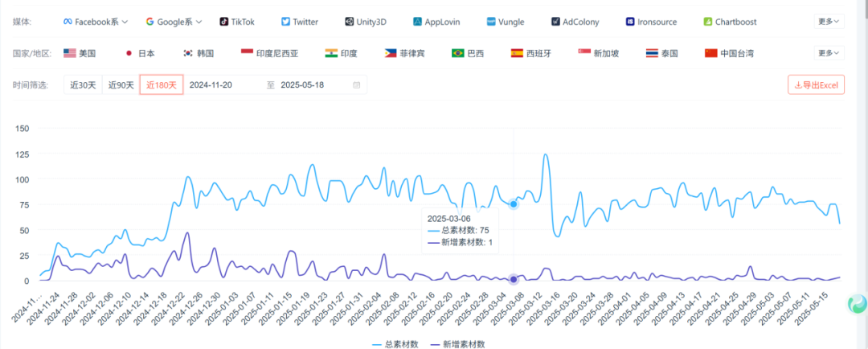Expand more countries with 更多

click(829, 53)
